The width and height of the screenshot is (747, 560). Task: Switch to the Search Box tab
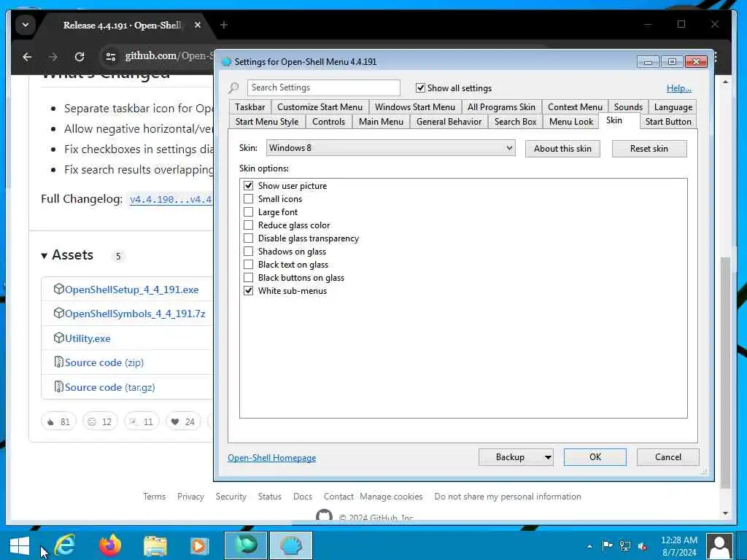point(515,122)
